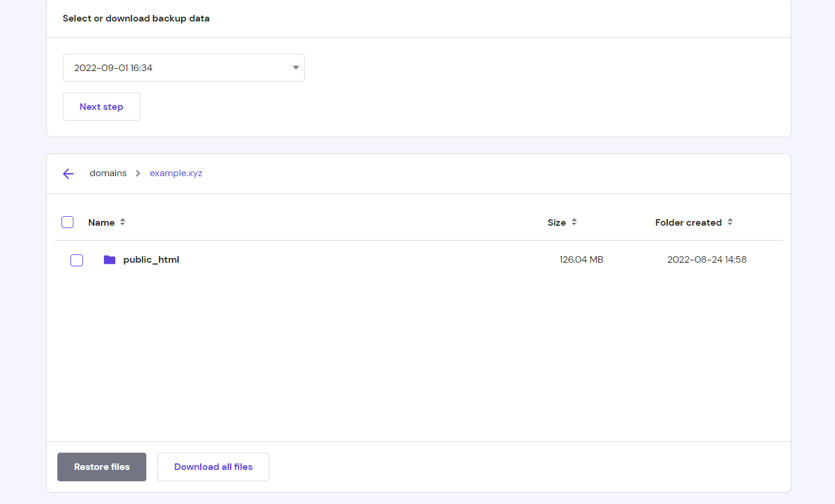Click the sort arrows beside Size
This screenshot has width=835, height=504.
(574, 222)
